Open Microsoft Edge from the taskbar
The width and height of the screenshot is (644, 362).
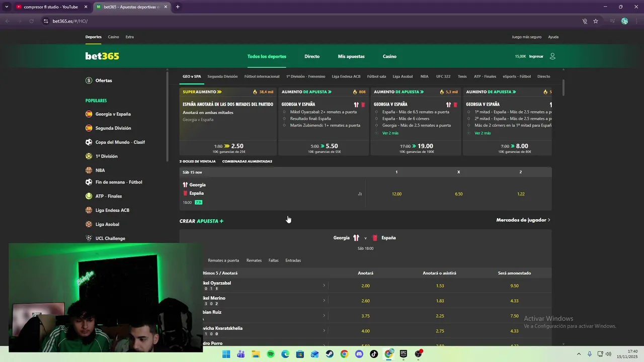pyautogui.click(x=285, y=354)
